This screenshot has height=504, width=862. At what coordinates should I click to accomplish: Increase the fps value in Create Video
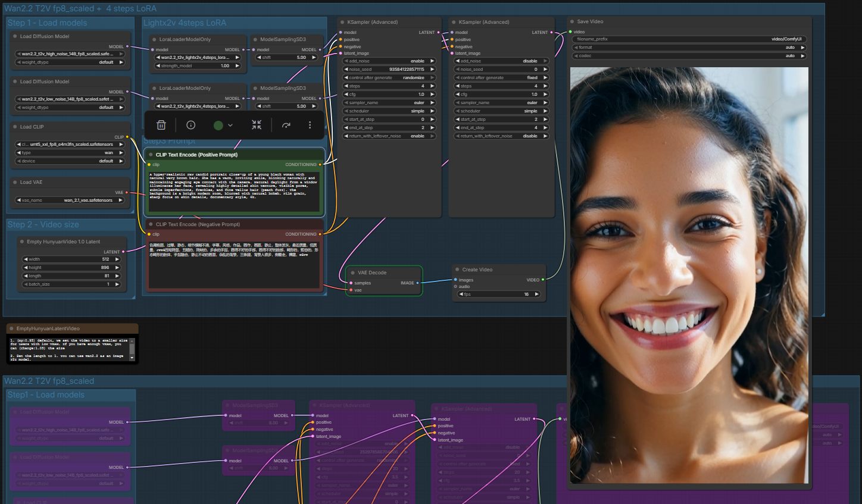(536, 294)
